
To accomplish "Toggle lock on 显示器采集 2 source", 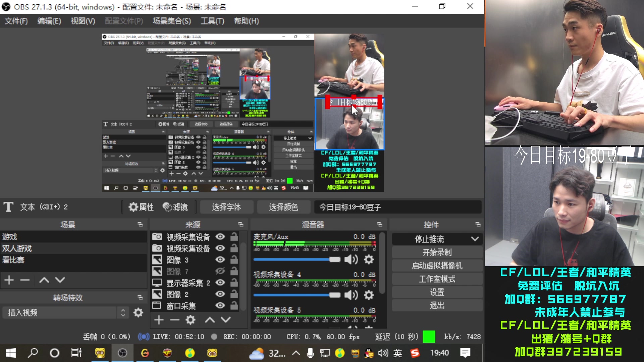I will (234, 283).
